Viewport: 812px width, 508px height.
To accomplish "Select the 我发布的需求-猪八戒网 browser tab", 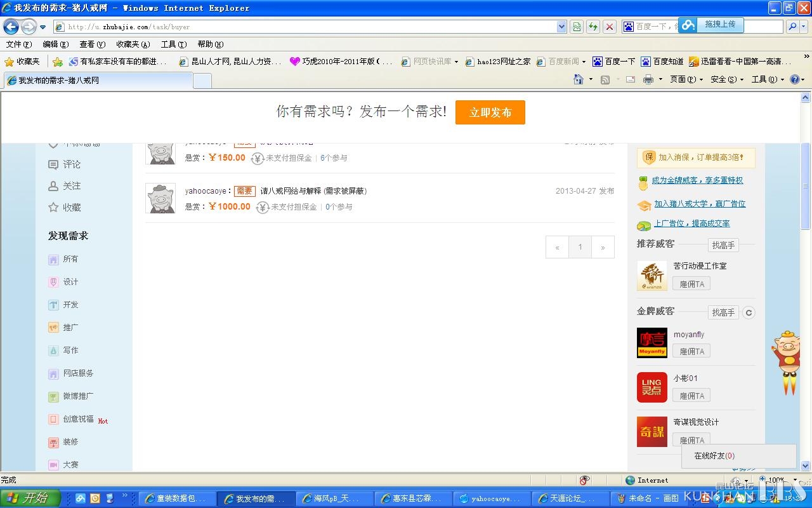I will click(98, 81).
